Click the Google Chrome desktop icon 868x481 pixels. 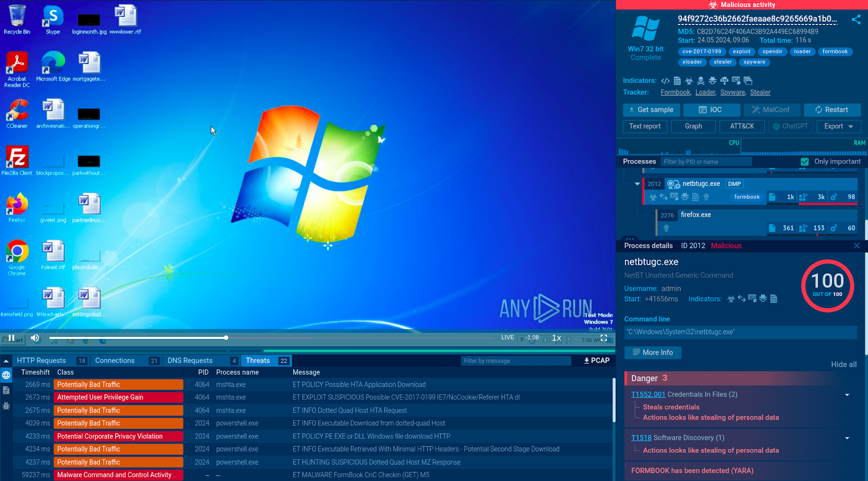point(17,258)
